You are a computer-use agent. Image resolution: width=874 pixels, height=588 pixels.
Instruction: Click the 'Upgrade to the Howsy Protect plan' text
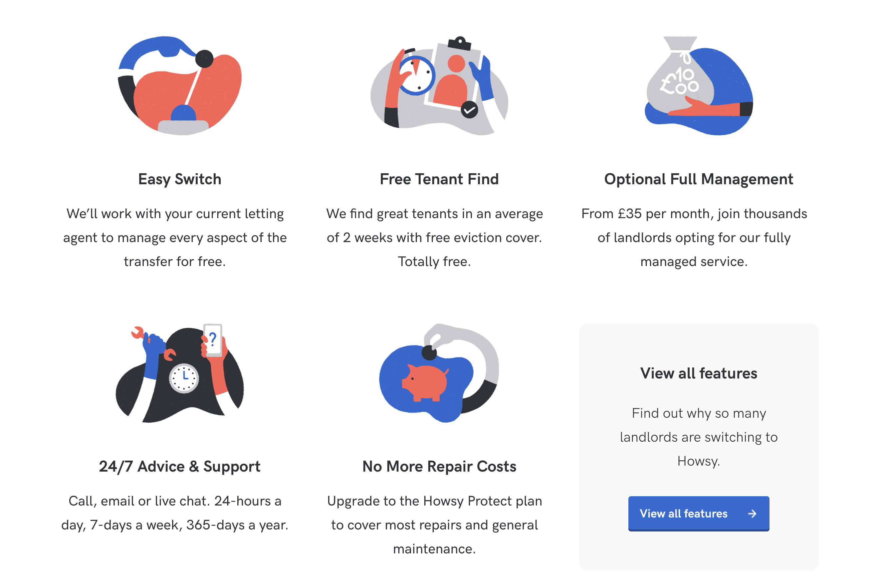click(x=435, y=524)
